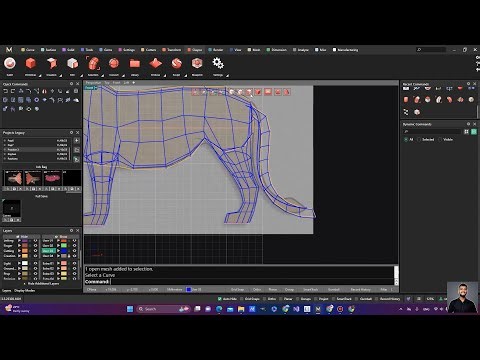Open the red folder Library ribbon icon

coord(135,63)
